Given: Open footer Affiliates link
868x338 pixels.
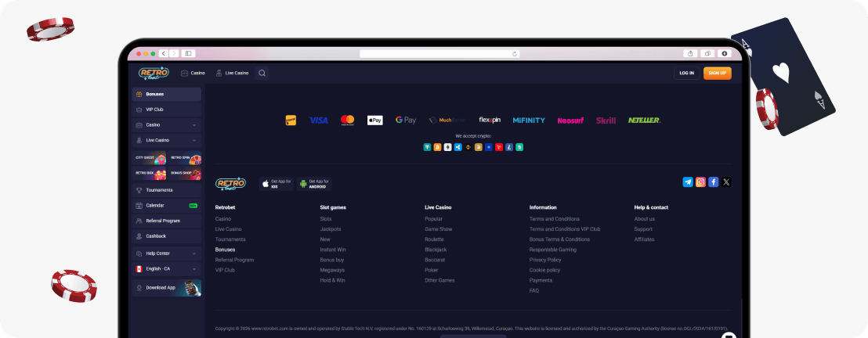Looking at the screenshot, I should click(x=645, y=239).
